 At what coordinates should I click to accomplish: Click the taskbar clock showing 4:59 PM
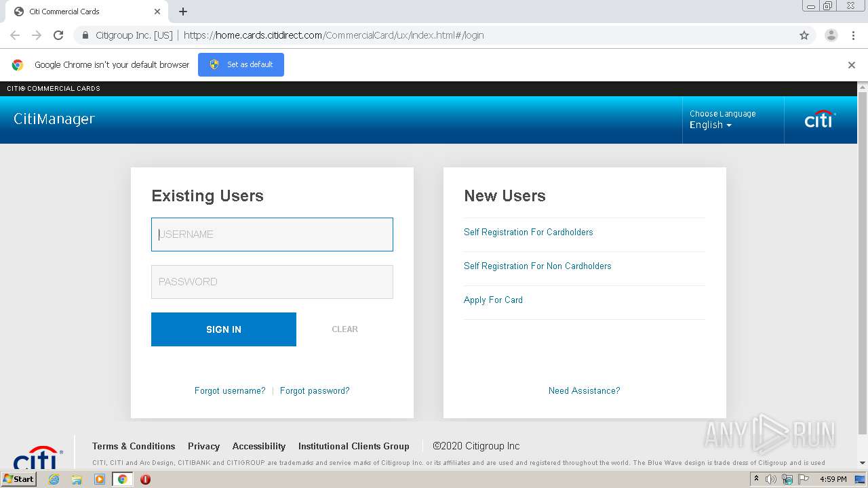point(833,479)
